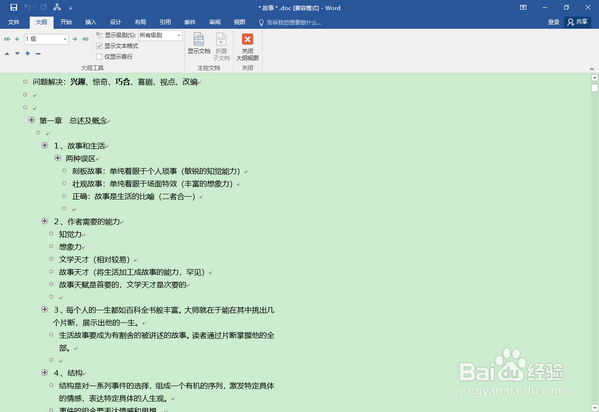Click the line starting with '刻板故事'
599x412 pixels.
160,171
